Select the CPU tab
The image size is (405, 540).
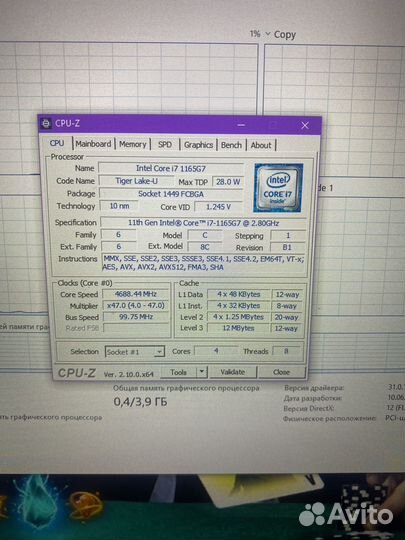pos(57,143)
